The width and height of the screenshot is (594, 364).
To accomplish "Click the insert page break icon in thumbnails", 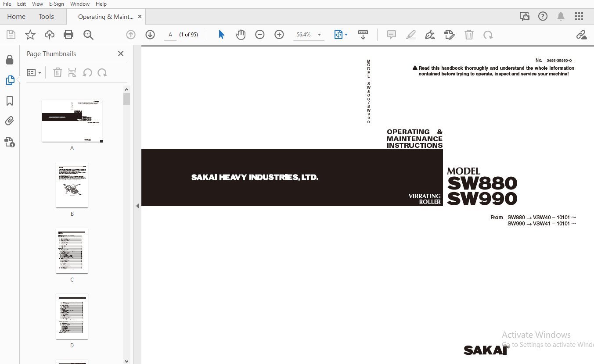I will 72,72.
